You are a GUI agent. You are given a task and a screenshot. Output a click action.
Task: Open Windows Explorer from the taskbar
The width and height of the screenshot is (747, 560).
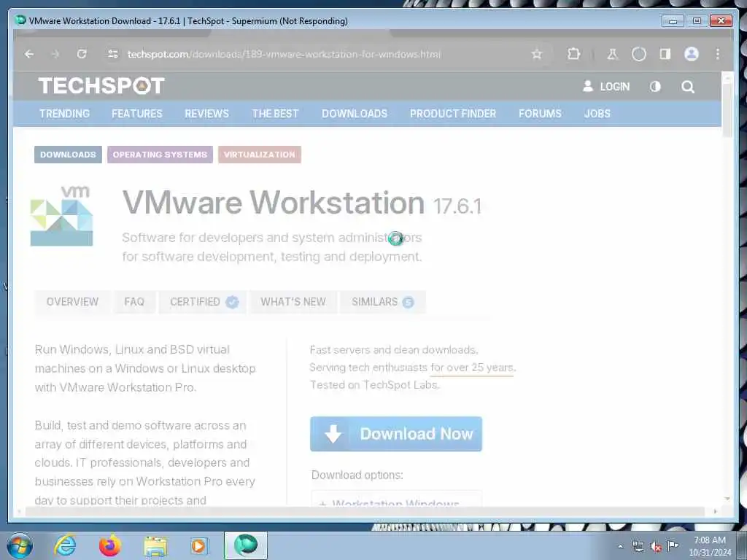point(155,546)
